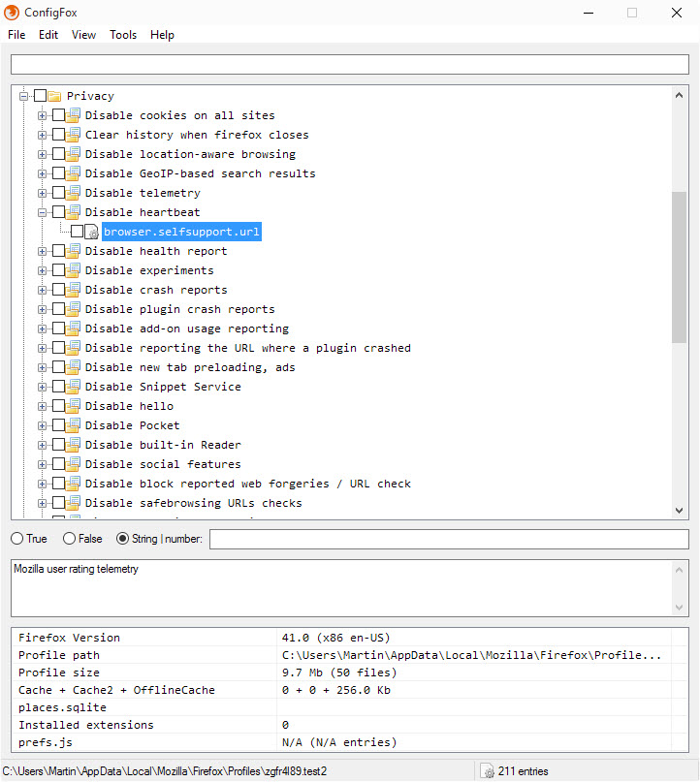Click the tree scrollbar thumb
Image resolution: width=700 pixels, height=782 pixels.
679,267
